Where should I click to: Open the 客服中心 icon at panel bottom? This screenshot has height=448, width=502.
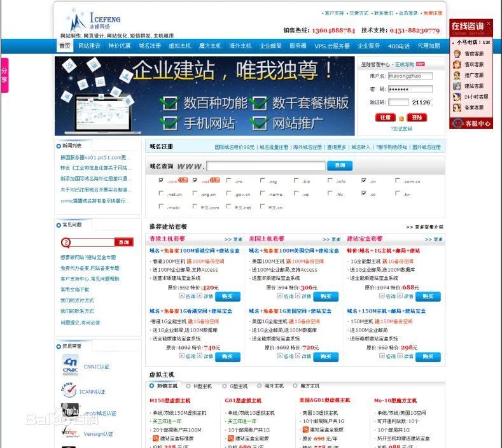457,123
